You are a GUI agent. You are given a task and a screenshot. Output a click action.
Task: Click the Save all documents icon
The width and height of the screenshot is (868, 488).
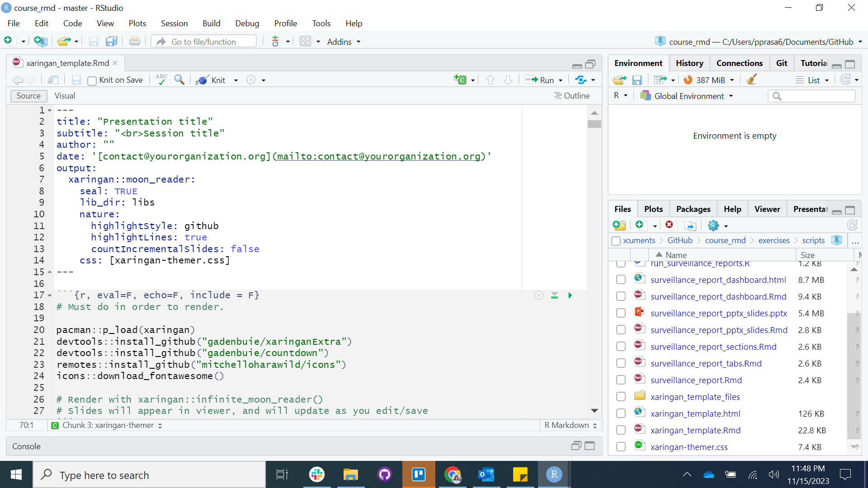[111, 41]
